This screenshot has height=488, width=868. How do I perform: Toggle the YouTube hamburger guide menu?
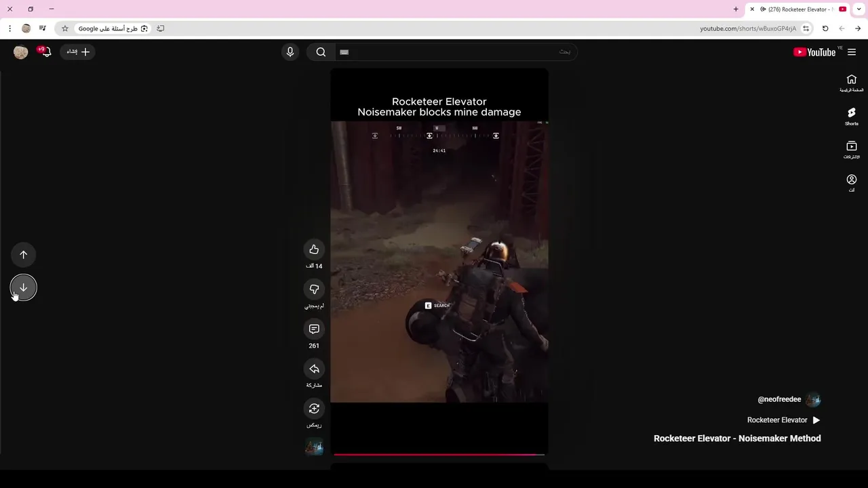coord(852,52)
